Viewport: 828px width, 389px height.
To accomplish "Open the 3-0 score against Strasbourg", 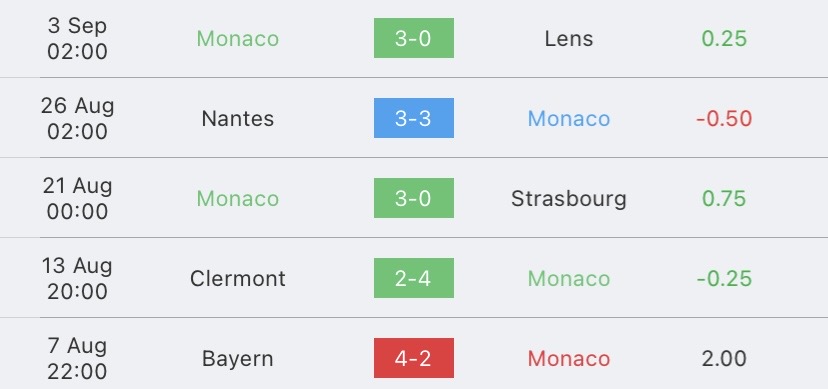I will pos(413,198).
